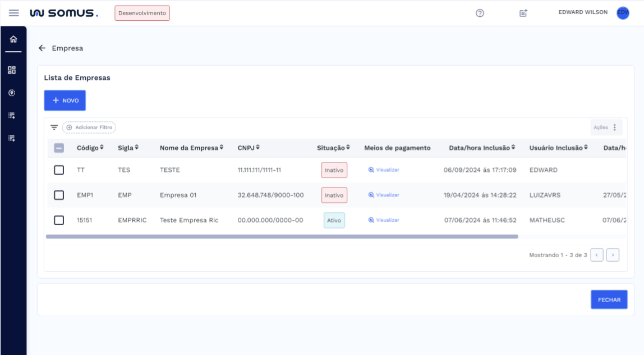Sort by Situação column header
Screen dimensions: 644x355
[x=333, y=148]
